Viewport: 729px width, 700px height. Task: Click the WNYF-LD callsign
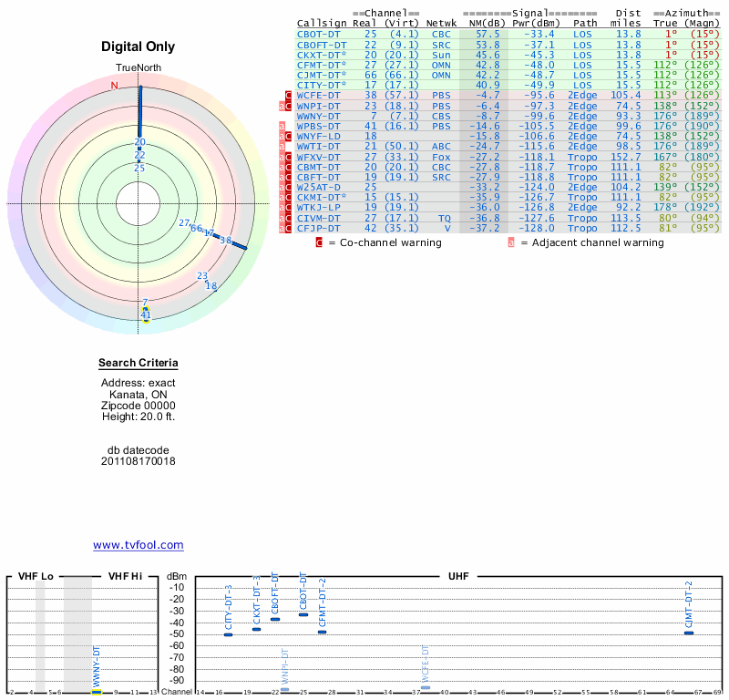coord(319,137)
